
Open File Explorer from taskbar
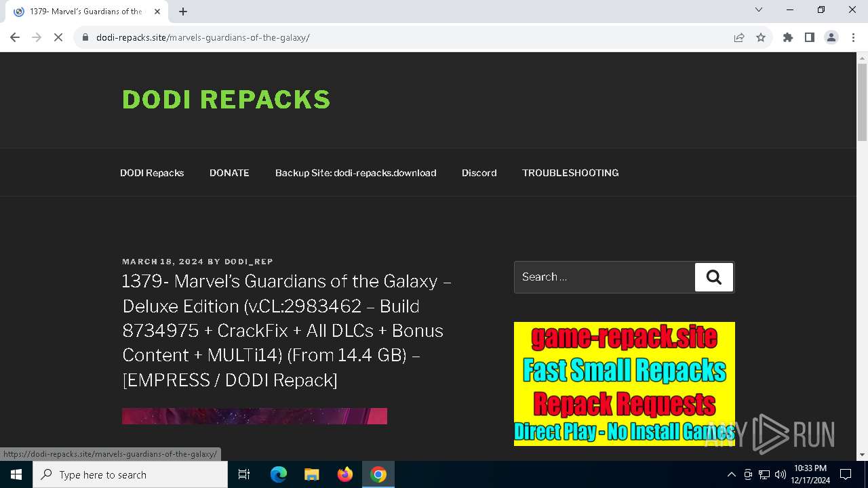311,474
